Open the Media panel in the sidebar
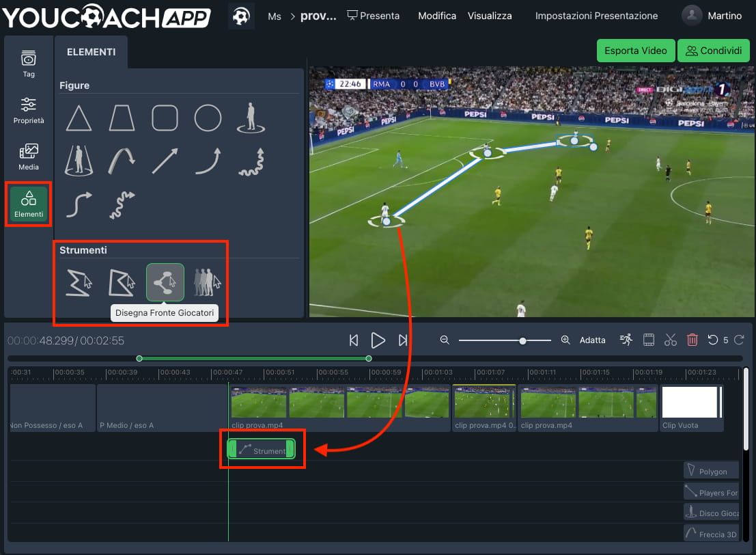Screen dimensions: 756x555 [x=28, y=157]
